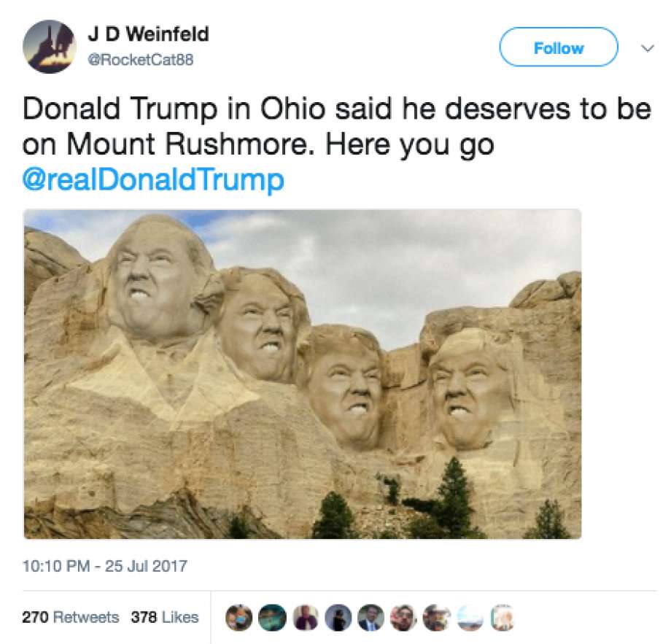Open liker avatar with purple jacket

305,618
